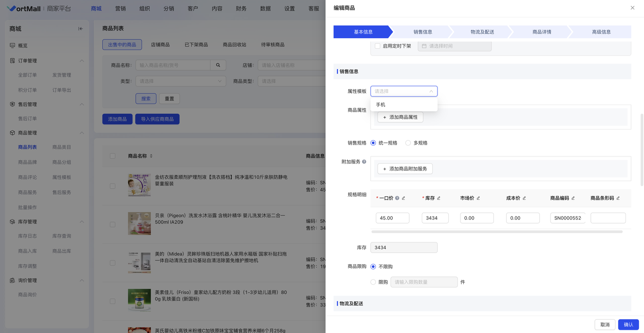Close the 编辑商品 panel

point(632,8)
